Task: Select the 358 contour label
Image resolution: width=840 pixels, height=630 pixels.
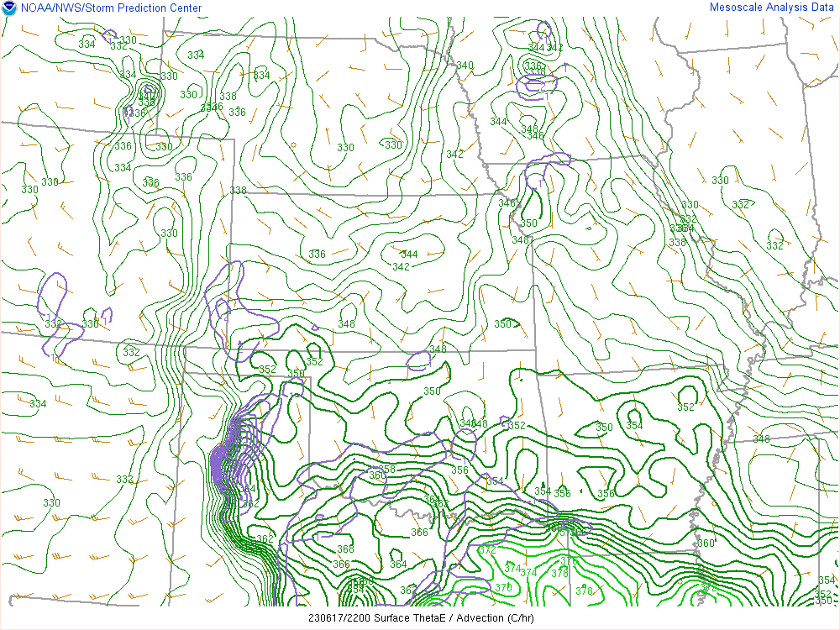Action: (386, 470)
